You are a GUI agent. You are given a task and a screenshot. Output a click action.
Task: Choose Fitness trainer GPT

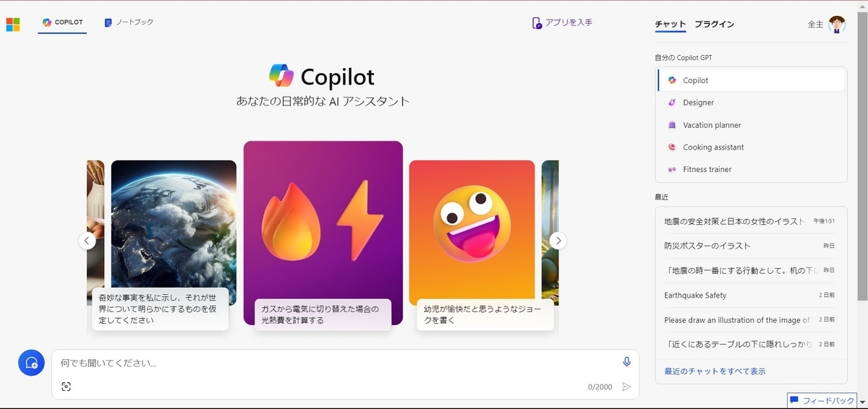coord(752,169)
